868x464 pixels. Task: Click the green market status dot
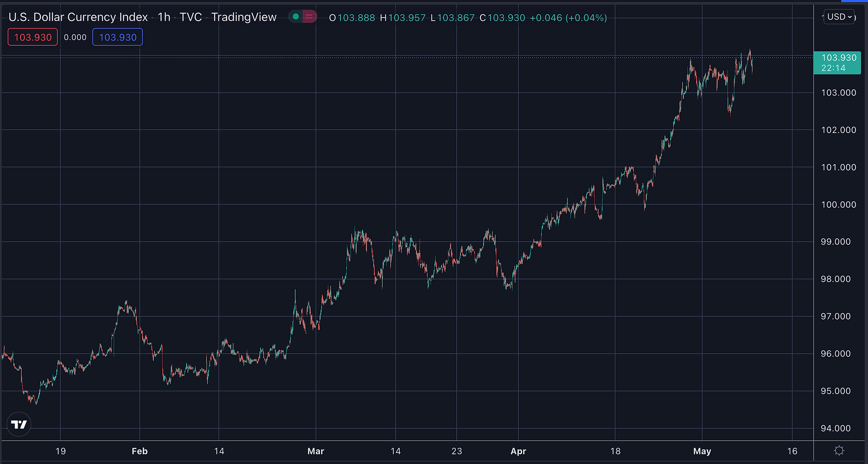[x=296, y=16]
